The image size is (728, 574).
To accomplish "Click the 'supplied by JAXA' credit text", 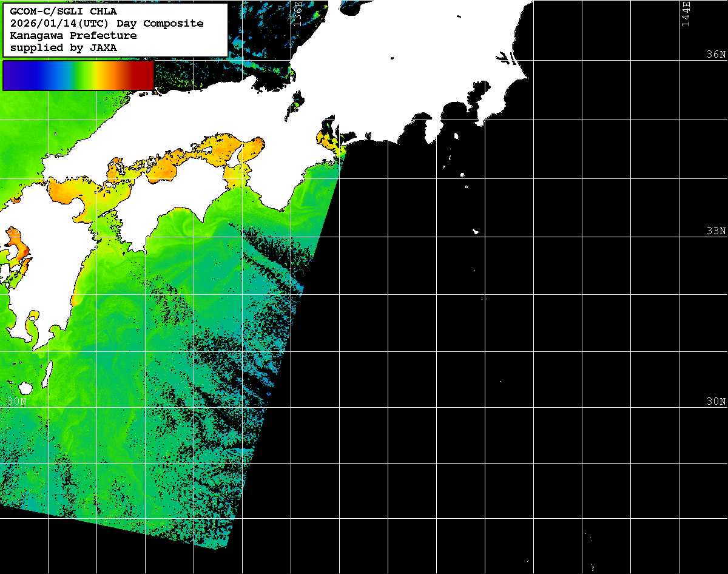I will (x=64, y=48).
